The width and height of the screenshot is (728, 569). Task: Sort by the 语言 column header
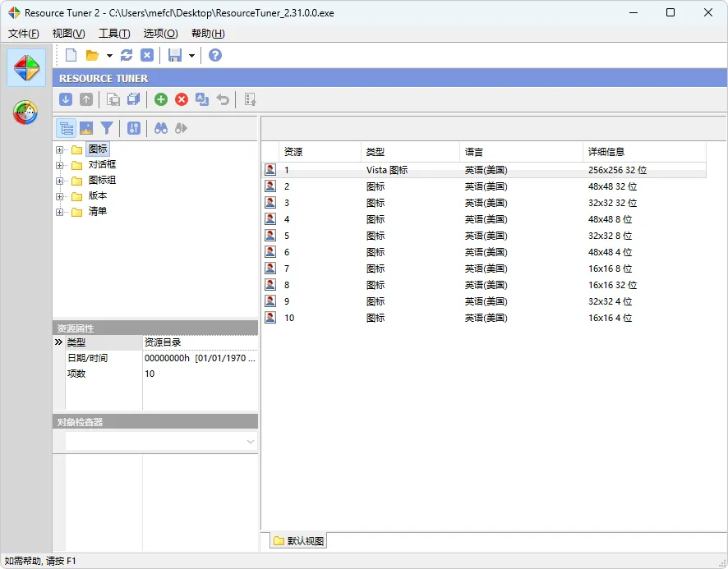pyautogui.click(x=521, y=152)
